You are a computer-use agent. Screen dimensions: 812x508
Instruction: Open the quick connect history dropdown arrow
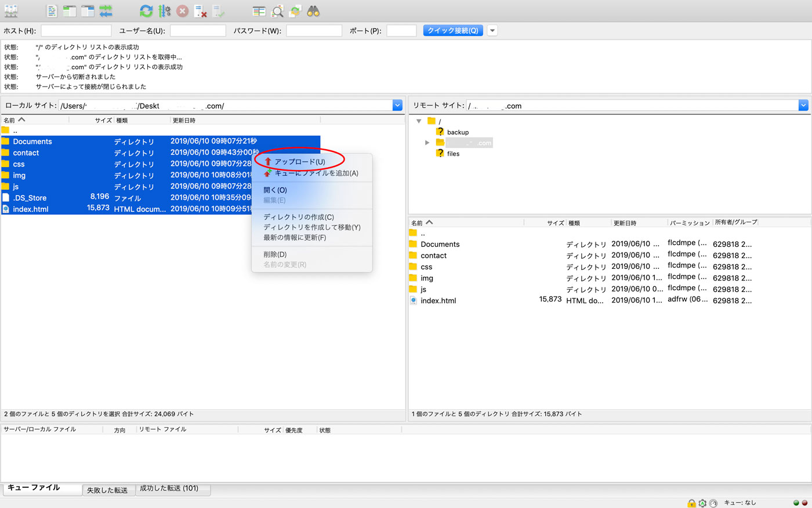[x=492, y=30]
